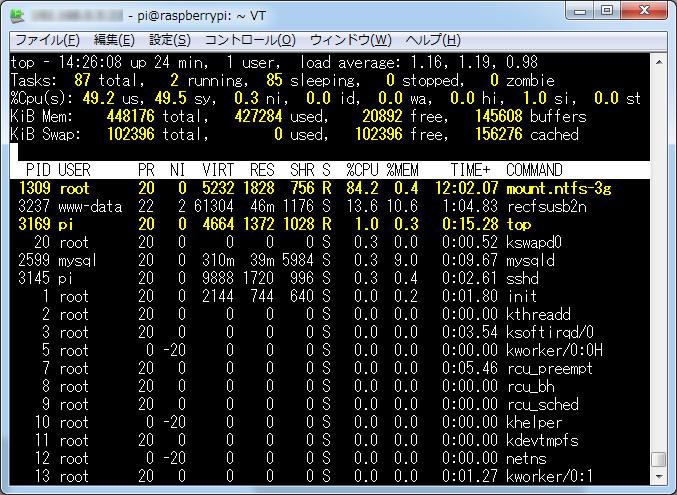The height and width of the screenshot is (495, 677).
Task: Open the 設定(S) menu
Action: (x=170, y=40)
